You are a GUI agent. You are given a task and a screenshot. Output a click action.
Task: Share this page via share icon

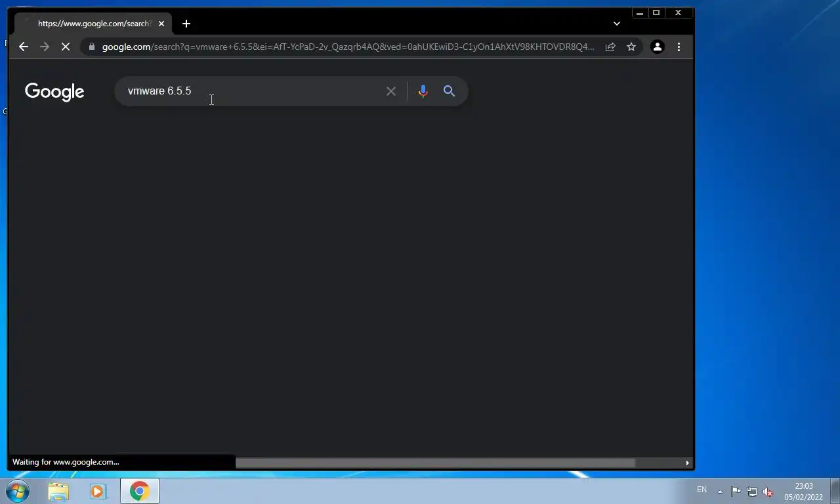tap(610, 47)
